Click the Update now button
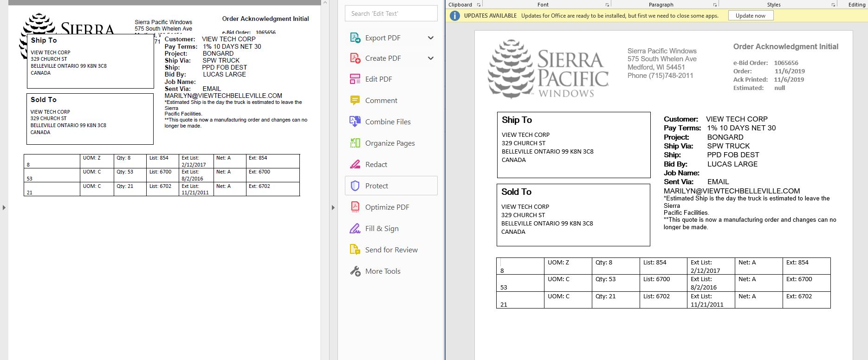 [751, 15]
